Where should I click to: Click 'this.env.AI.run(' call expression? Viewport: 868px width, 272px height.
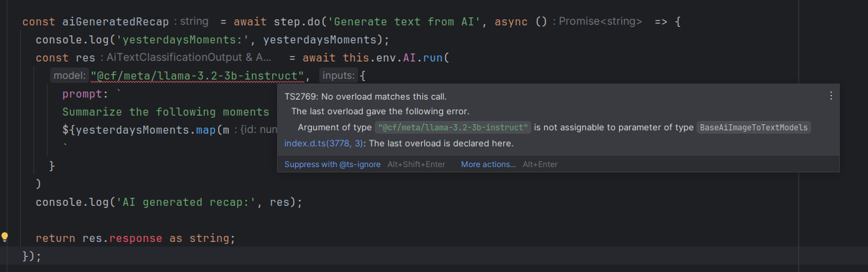[395, 57]
